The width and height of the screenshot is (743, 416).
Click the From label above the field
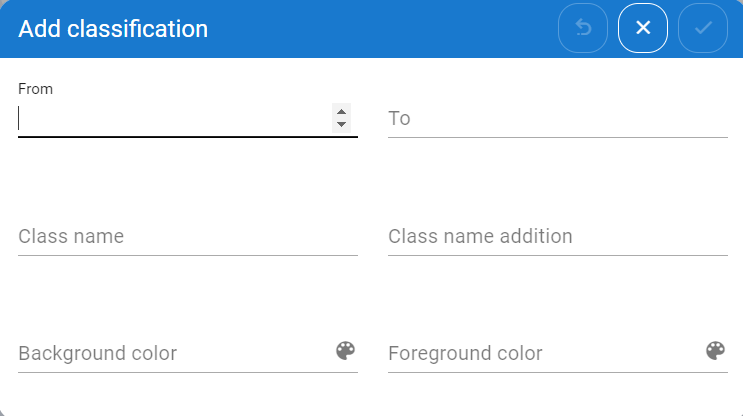35,89
